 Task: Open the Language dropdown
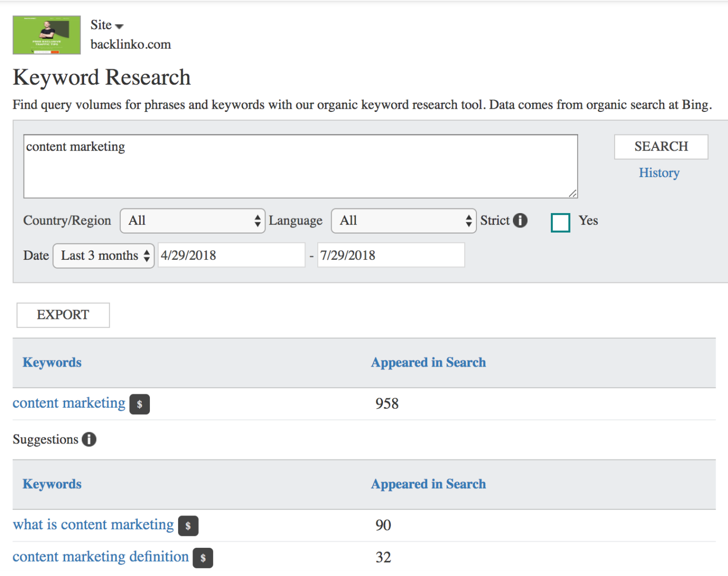(x=403, y=221)
